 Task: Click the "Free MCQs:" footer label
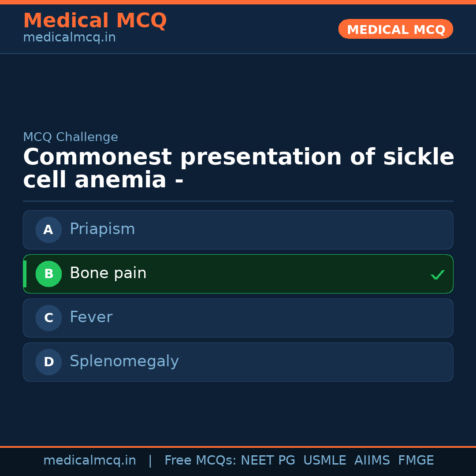(x=201, y=461)
